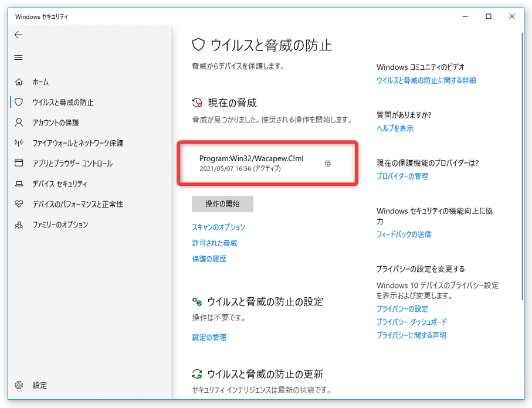Open プライバシーの設定 link

click(x=402, y=309)
